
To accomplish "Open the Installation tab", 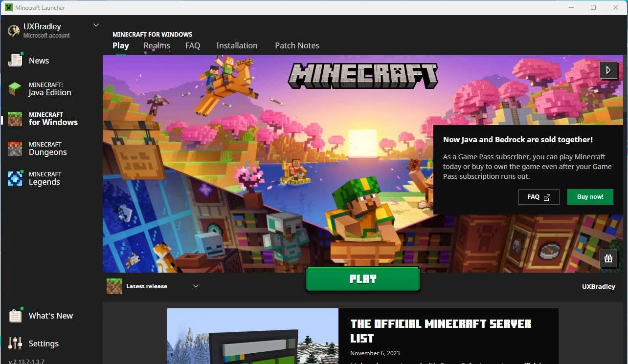I will click(x=237, y=45).
